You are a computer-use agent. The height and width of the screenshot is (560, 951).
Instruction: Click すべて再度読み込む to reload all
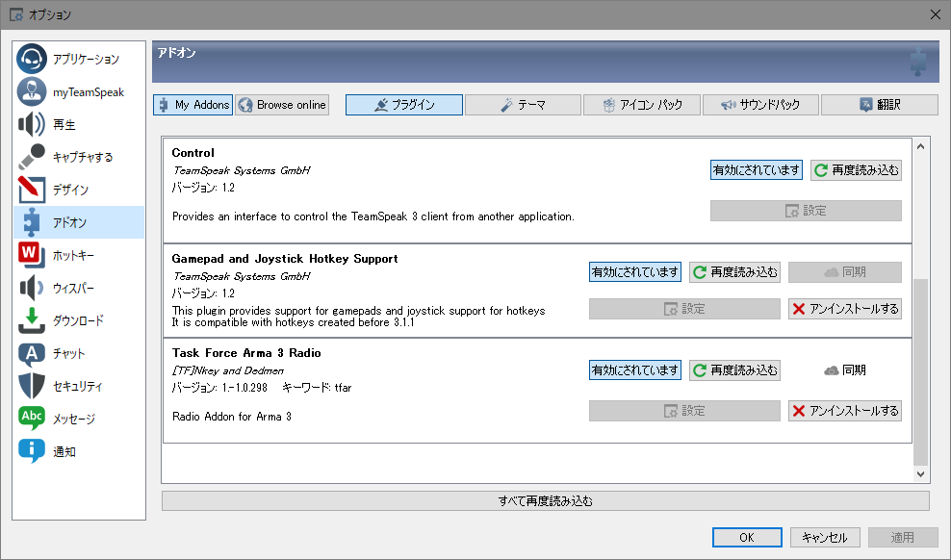click(545, 501)
